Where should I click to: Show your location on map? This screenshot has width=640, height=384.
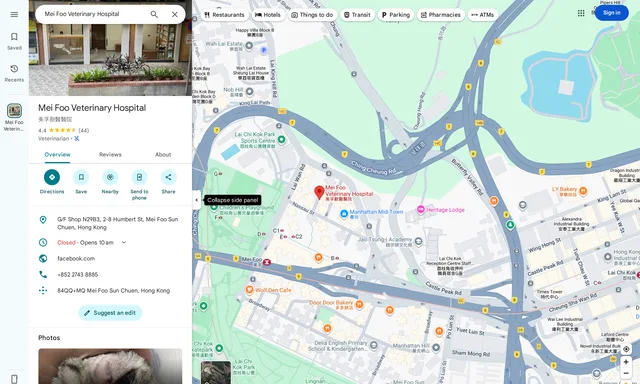(626, 349)
